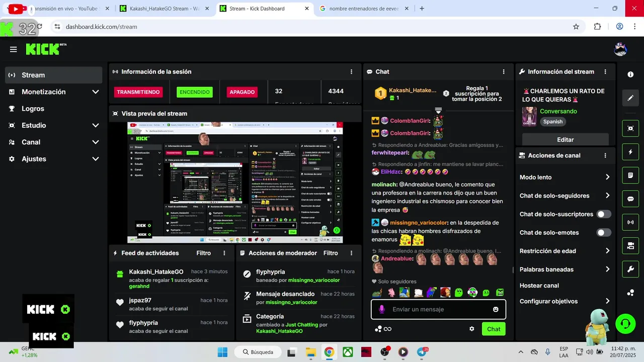
Task: Click Hostear canal in Acciones de canal
Action: point(539,286)
